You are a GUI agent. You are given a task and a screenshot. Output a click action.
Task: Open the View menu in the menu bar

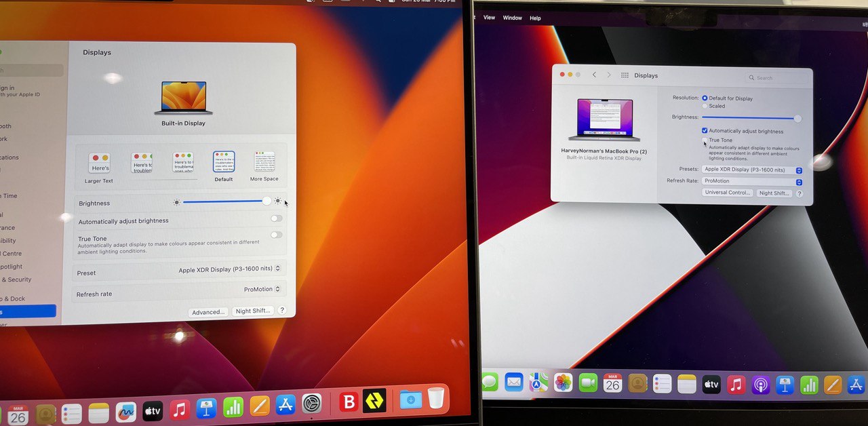[x=489, y=18]
